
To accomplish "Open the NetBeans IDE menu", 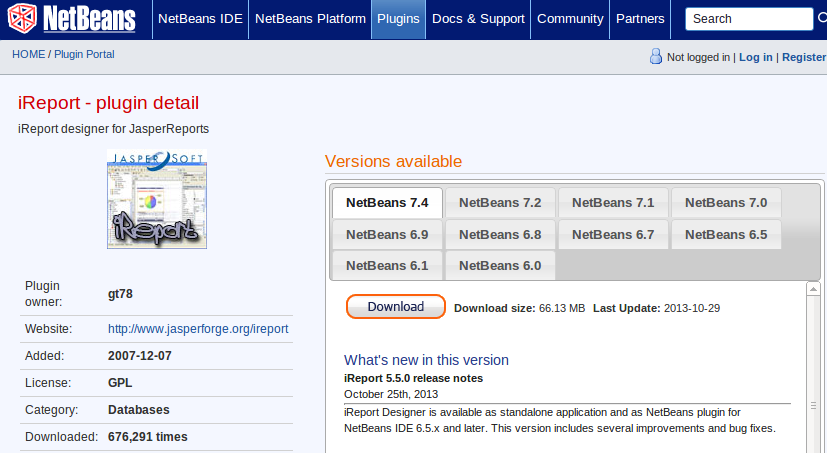I will tap(200, 19).
